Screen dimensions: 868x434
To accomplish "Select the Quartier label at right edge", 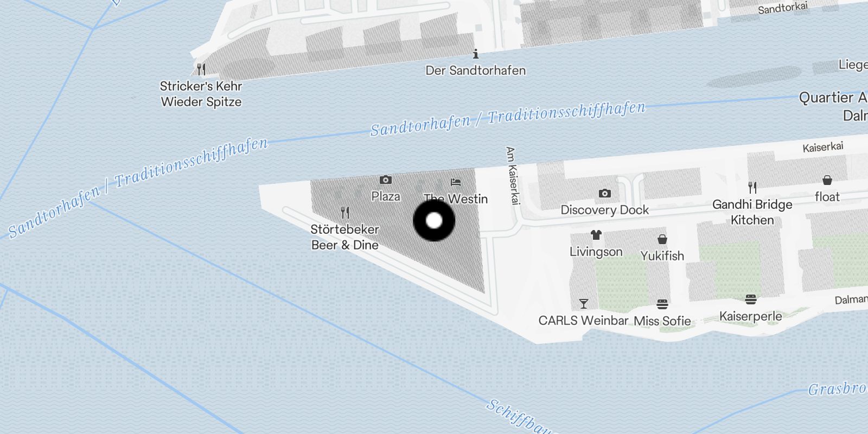I will coord(833,98).
